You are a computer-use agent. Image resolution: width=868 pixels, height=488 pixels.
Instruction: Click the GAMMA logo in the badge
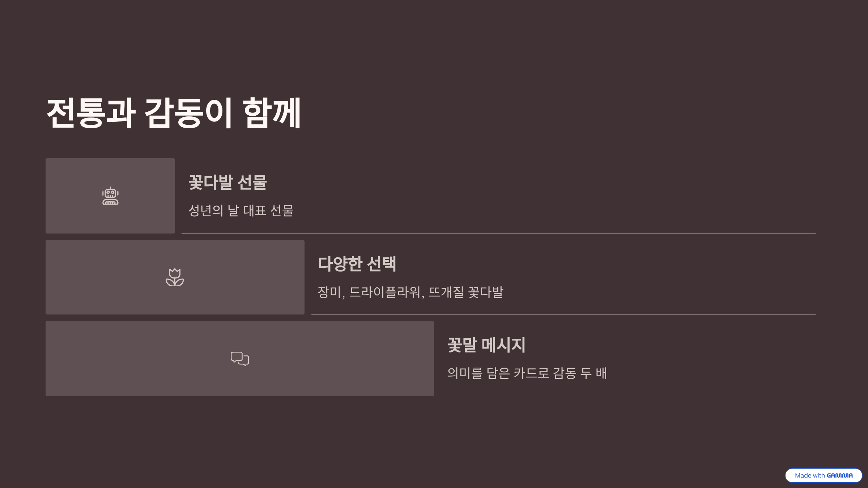coord(839,475)
